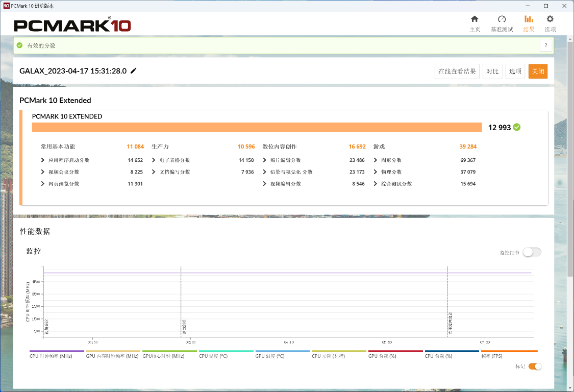Click the 对比 compare button
Viewport: 574px width, 392px height.
[x=492, y=71]
